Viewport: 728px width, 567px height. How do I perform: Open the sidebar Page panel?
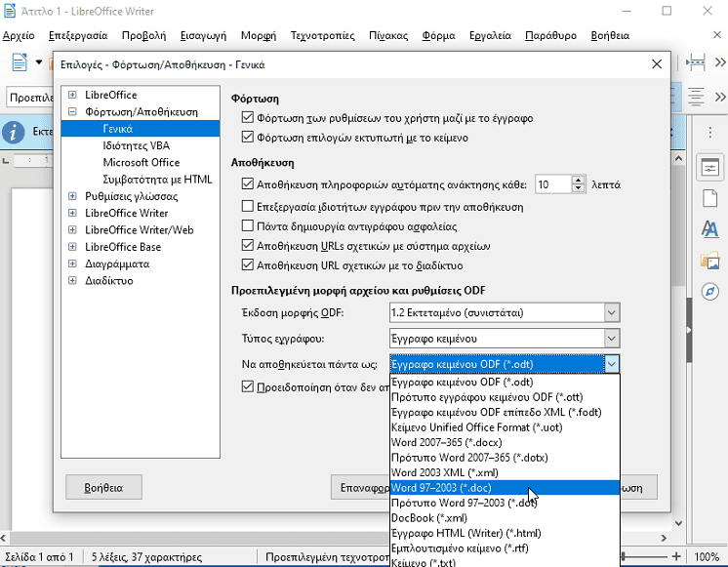(x=709, y=199)
